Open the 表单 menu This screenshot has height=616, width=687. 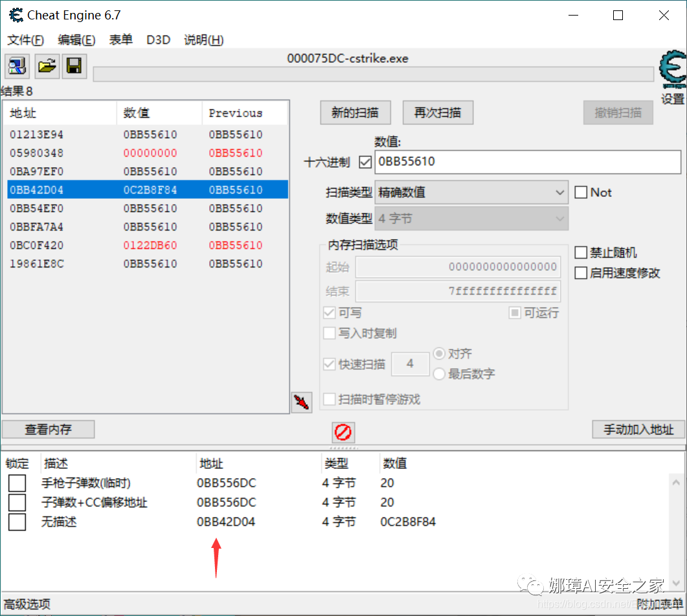(x=120, y=40)
